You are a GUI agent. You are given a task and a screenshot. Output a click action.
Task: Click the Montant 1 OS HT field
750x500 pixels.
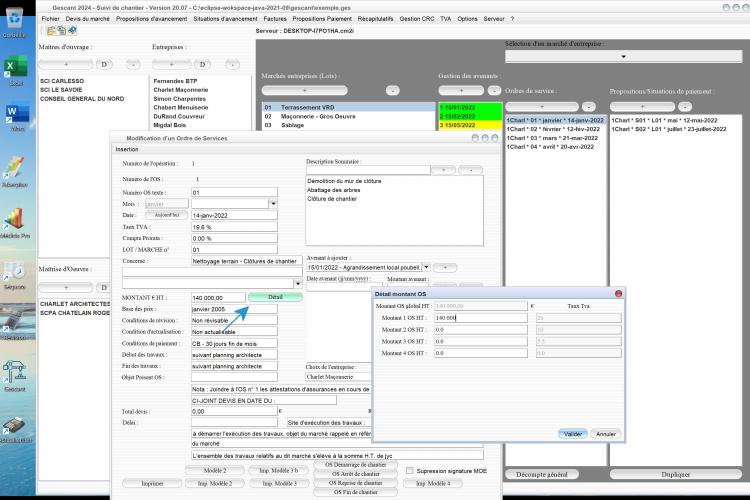(x=481, y=318)
